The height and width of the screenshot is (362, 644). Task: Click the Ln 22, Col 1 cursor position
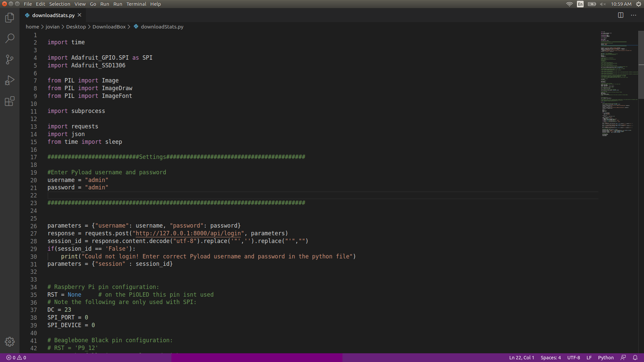[522, 358]
